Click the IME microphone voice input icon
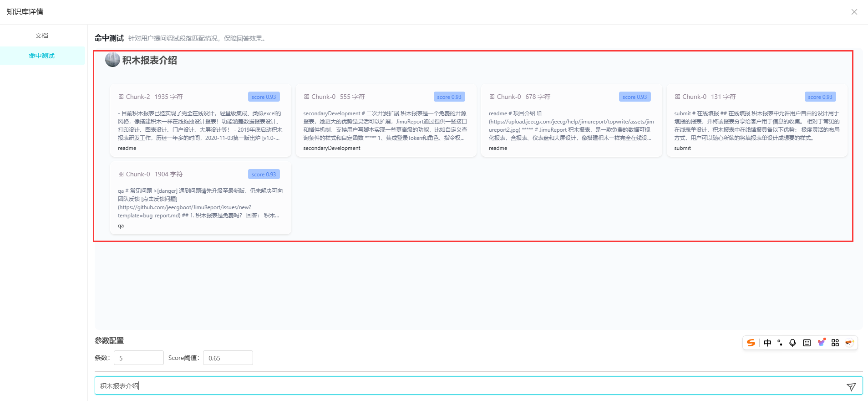 [792, 343]
